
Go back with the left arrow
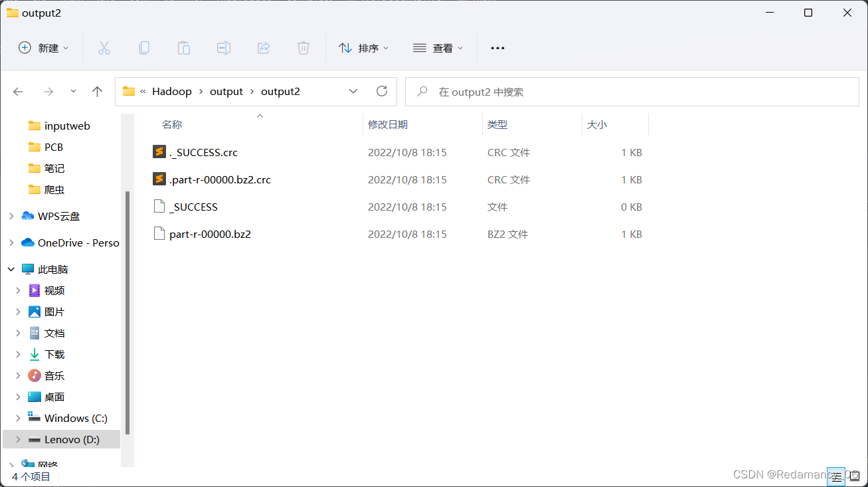pyautogui.click(x=19, y=92)
